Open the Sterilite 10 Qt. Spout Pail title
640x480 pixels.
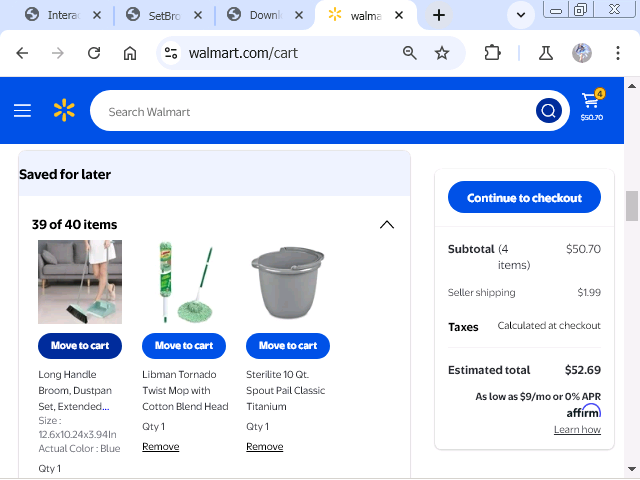[x=286, y=390]
